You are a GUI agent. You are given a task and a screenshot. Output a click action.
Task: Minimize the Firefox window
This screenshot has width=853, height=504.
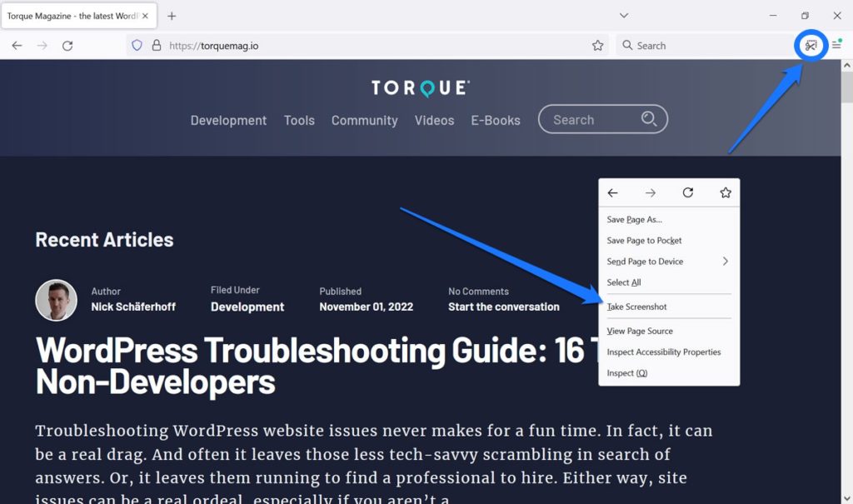(773, 16)
